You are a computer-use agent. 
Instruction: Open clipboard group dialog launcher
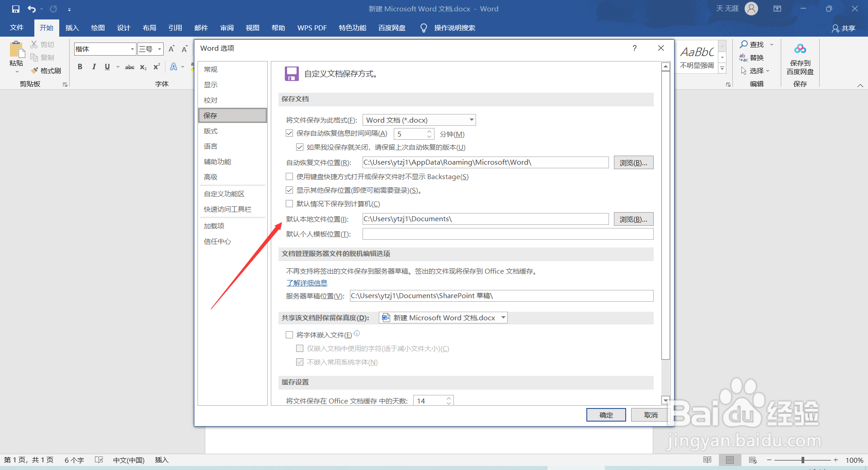tap(65, 85)
